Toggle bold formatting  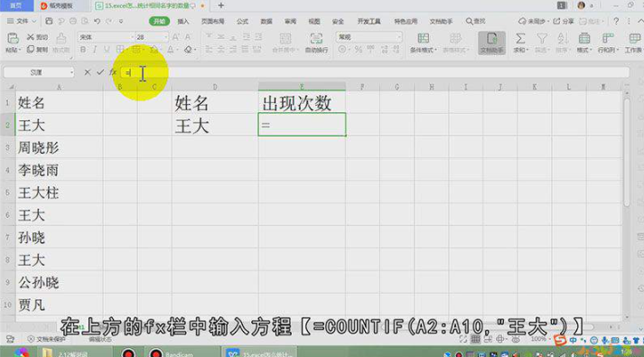tap(83, 50)
